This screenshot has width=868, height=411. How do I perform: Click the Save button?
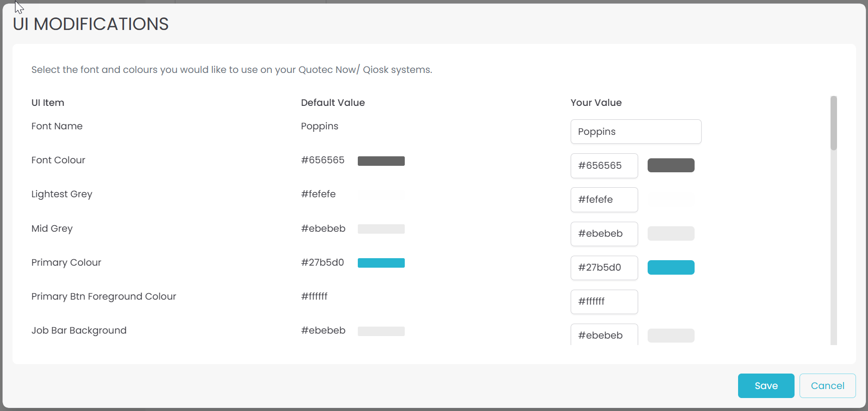[x=766, y=386]
